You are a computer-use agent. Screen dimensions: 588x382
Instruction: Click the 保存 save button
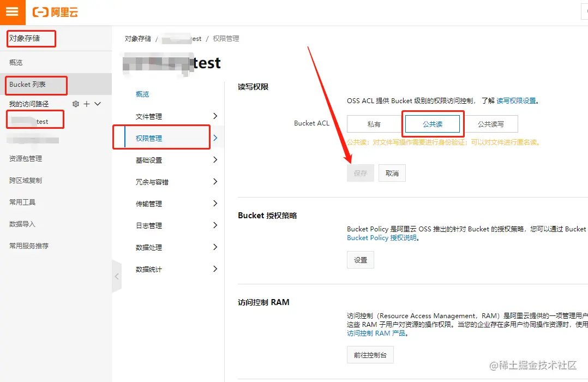coord(361,173)
